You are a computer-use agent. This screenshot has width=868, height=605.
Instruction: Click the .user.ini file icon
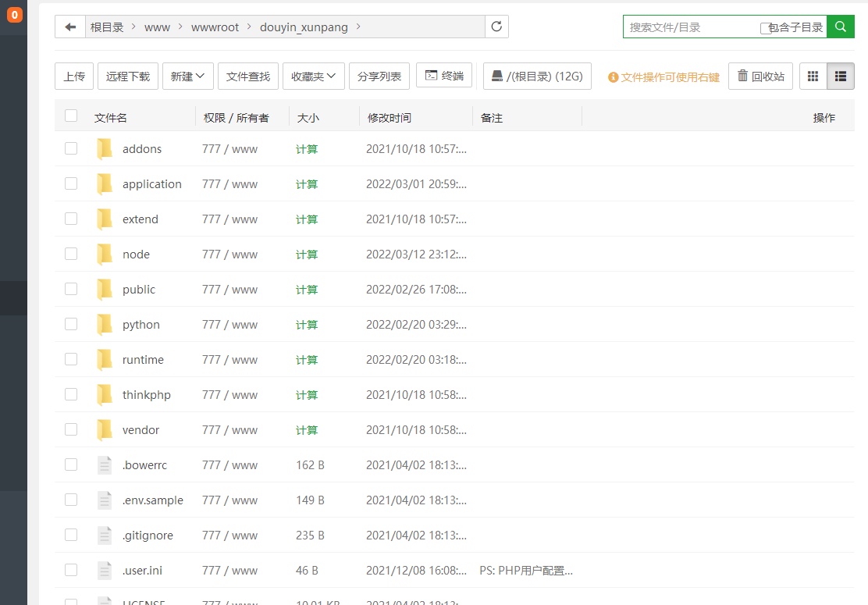[105, 570]
